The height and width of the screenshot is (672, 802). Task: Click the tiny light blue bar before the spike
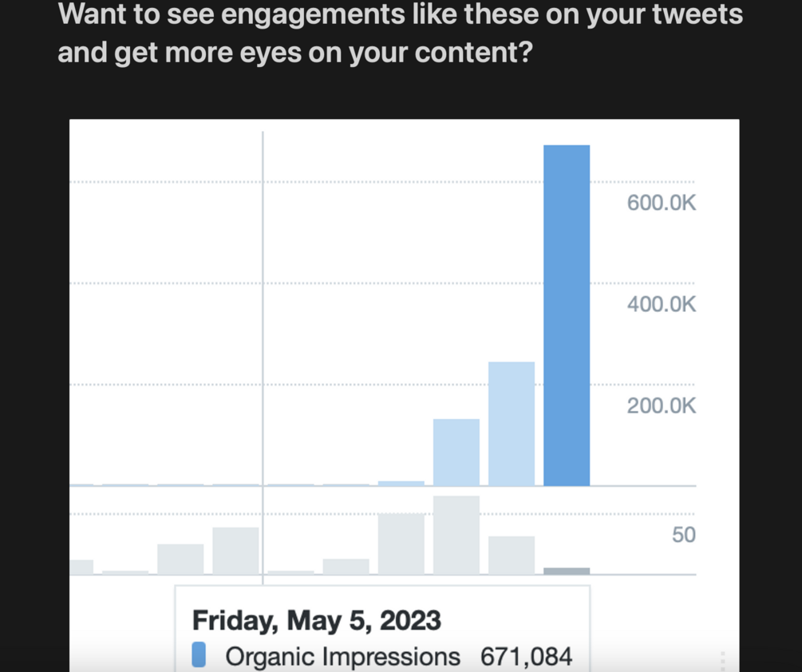(401, 484)
